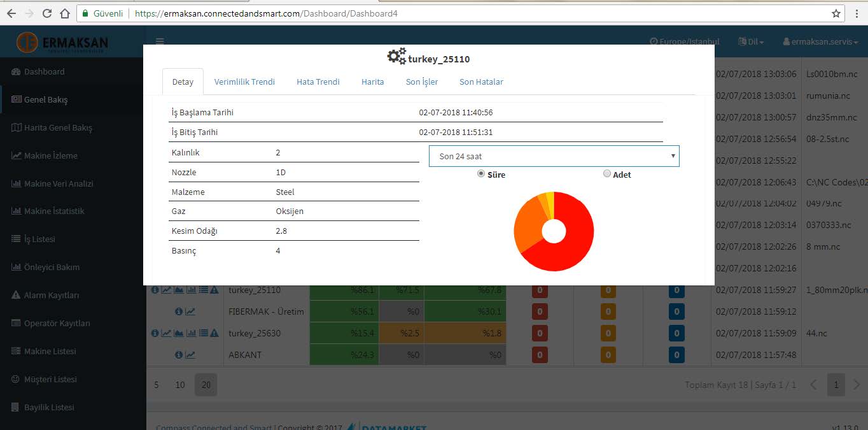Click the warning triangle icon for turkey_25110
This screenshot has width=868, height=430.
pos(214,290)
